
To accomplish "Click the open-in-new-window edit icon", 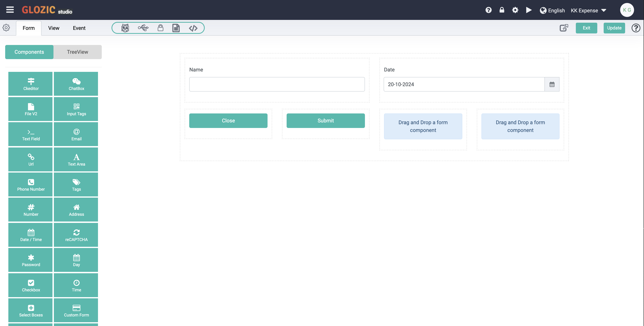I will tap(564, 28).
